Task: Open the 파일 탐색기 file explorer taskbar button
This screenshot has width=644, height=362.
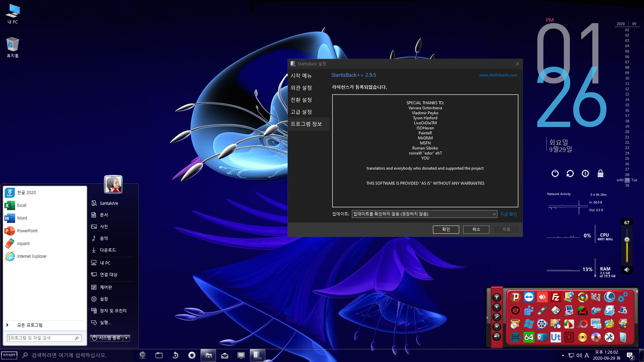Action: point(208,355)
